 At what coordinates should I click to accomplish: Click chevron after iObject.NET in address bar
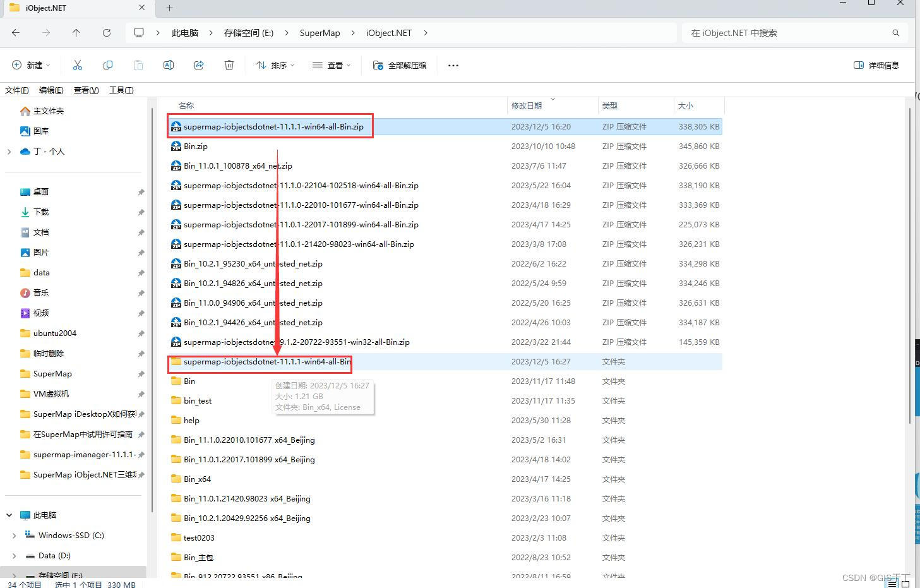point(426,33)
